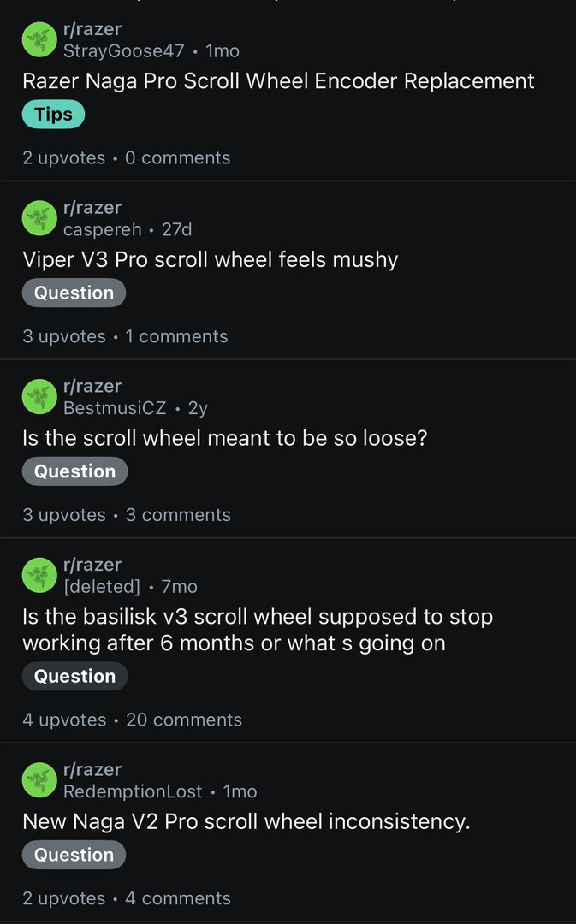
Task: Click the Razer avatar beside RedemptionLost's post
Action: pyautogui.click(x=39, y=780)
